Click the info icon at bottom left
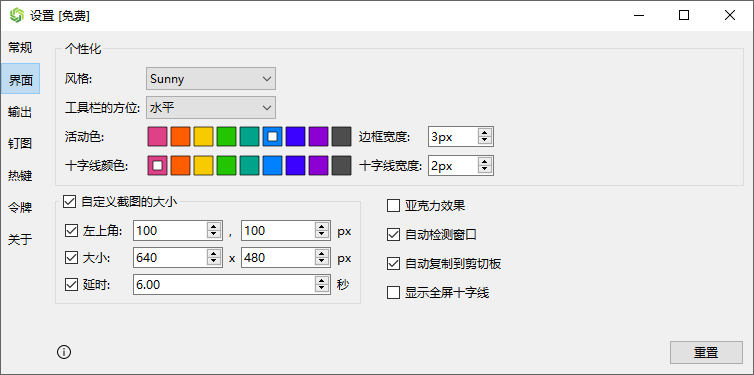The width and height of the screenshot is (754, 375). (64, 352)
